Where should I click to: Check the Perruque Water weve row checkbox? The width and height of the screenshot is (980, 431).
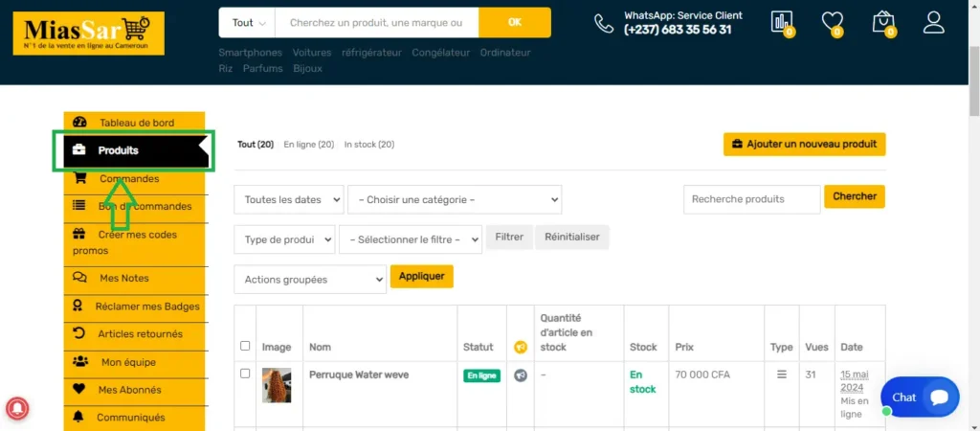(x=246, y=374)
